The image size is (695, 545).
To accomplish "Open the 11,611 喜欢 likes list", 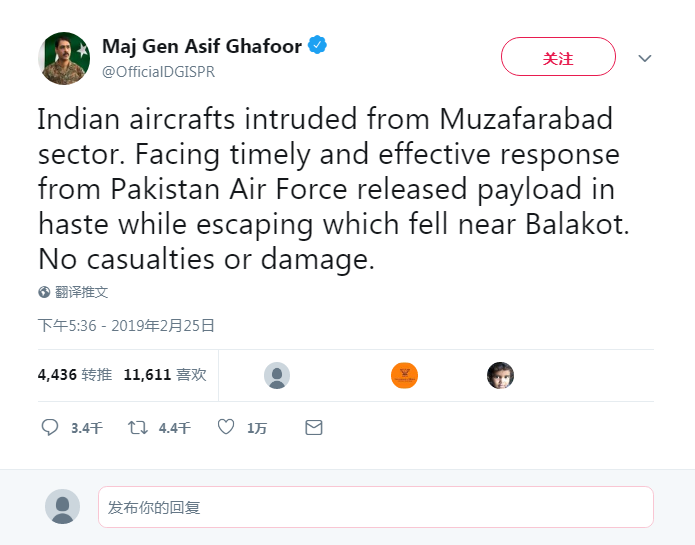I will click(x=165, y=375).
